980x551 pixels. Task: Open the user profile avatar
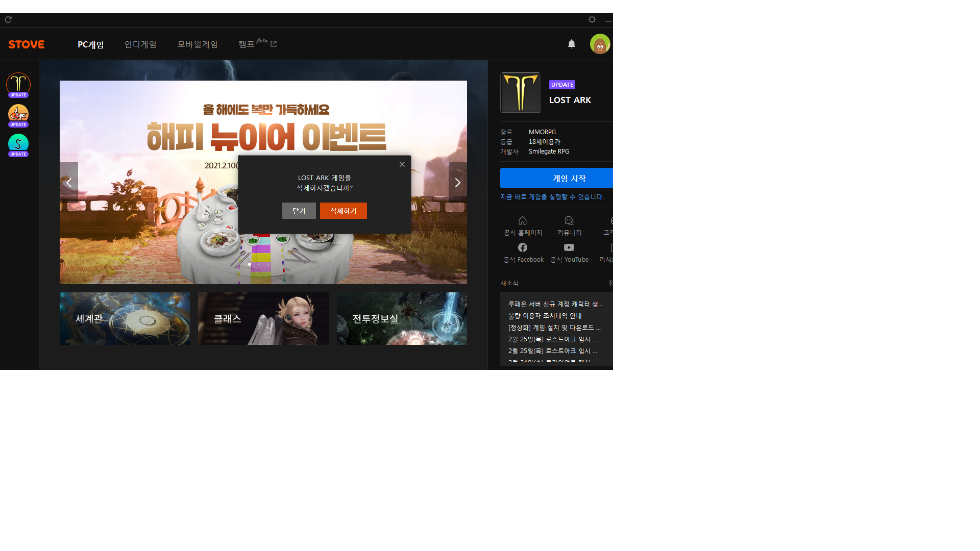(x=600, y=44)
